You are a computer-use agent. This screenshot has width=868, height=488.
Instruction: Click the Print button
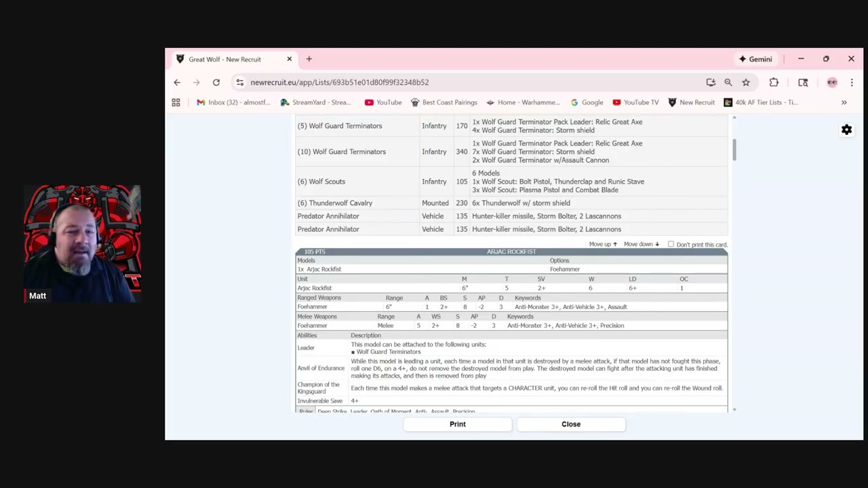[458, 424]
